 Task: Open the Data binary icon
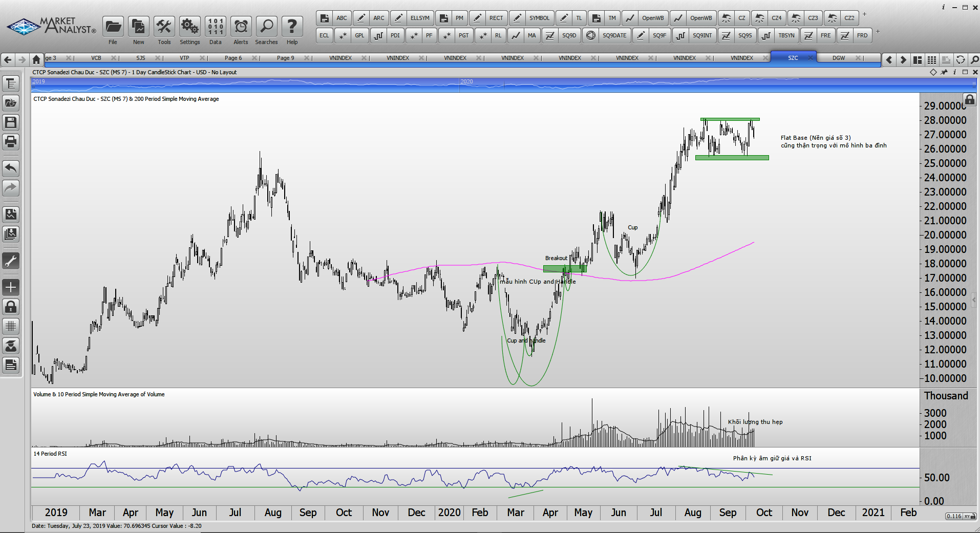click(215, 27)
